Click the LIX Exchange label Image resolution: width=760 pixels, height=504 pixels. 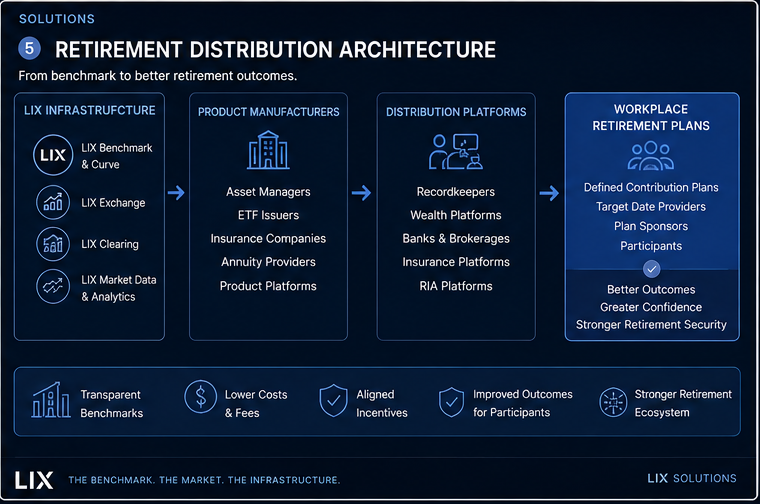113,203
